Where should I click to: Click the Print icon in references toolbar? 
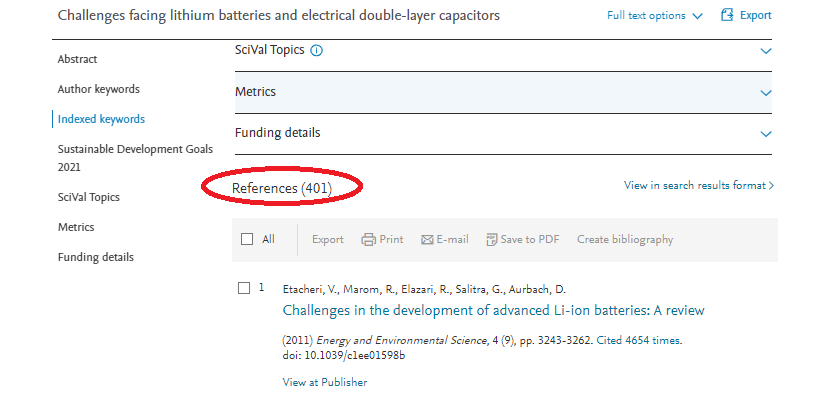click(368, 239)
